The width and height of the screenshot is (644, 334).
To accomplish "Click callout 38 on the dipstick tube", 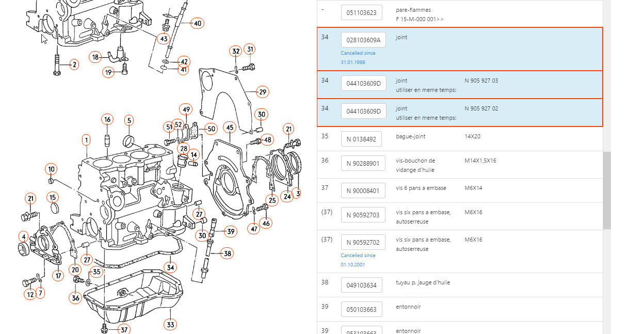I will tap(228, 253).
